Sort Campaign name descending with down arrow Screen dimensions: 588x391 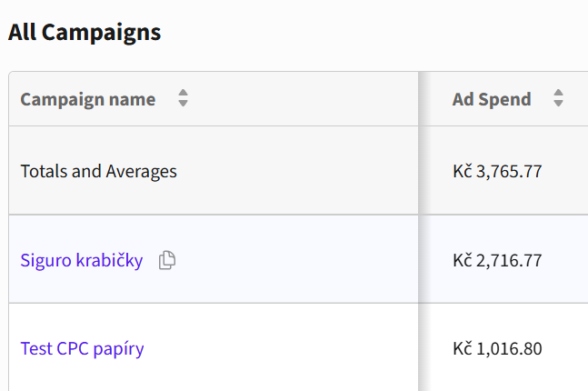pyautogui.click(x=183, y=103)
